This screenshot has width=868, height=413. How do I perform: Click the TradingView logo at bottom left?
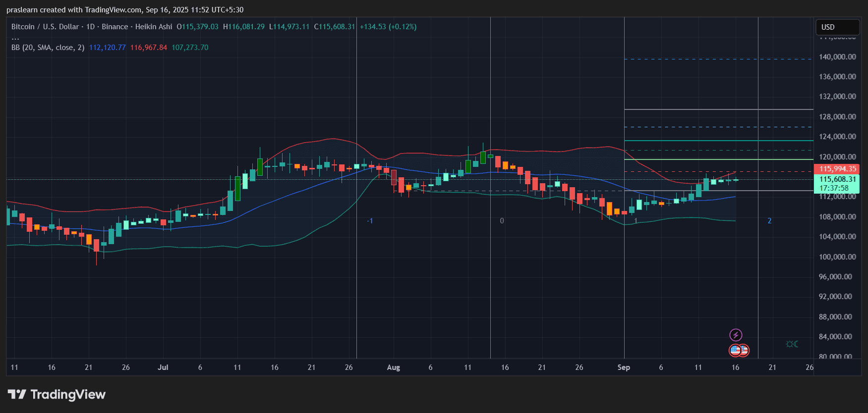tap(57, 395)
